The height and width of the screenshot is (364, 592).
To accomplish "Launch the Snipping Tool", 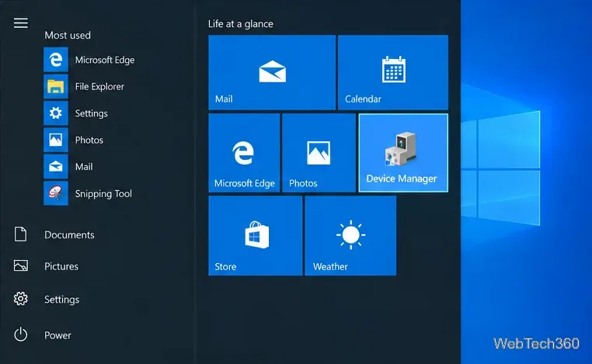I will (x=88, y=193).
